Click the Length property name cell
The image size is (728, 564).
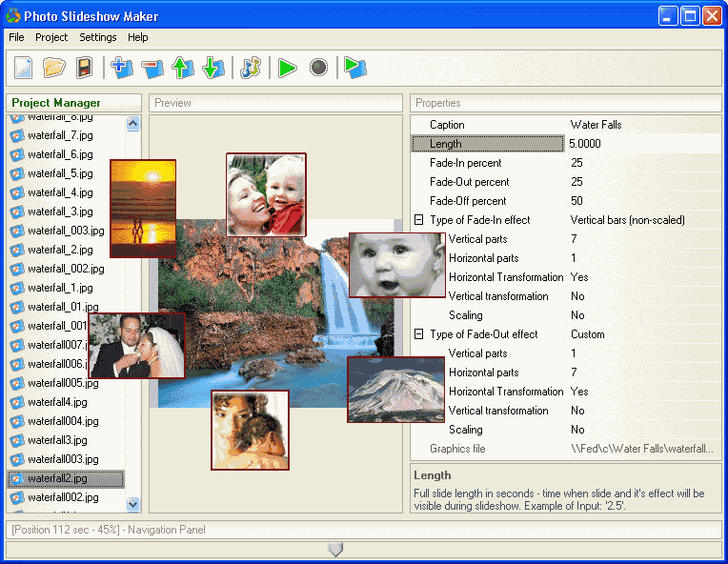coord(488,144)
